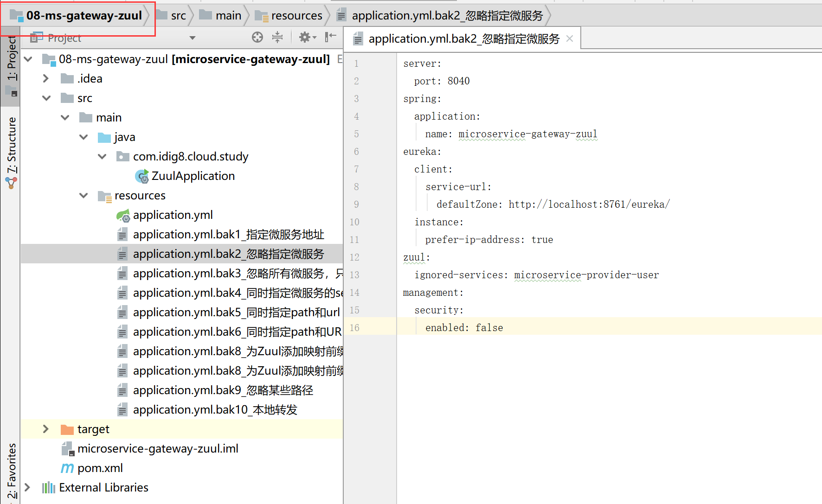Expand the .idea folder
This screenshot has height=504, width=822.
(46, 79)
